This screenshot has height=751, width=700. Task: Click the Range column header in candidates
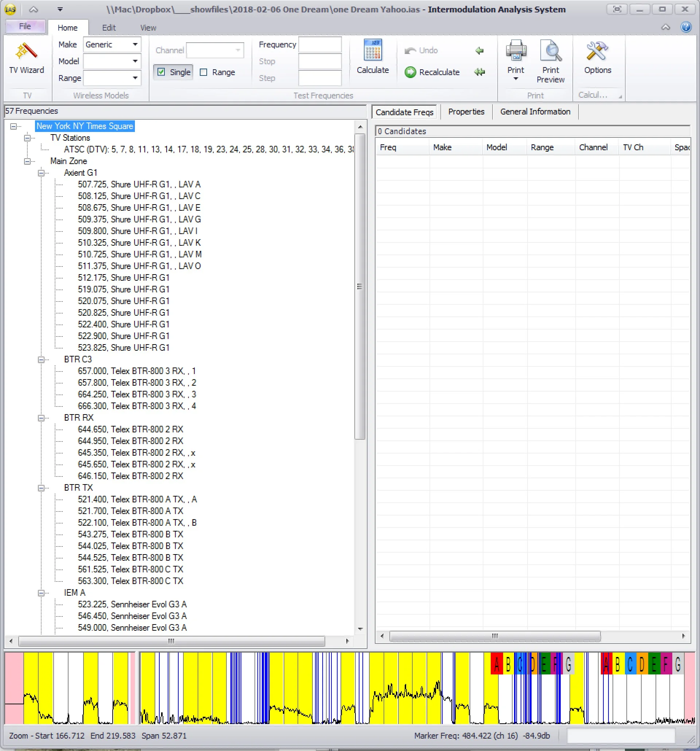551,147
